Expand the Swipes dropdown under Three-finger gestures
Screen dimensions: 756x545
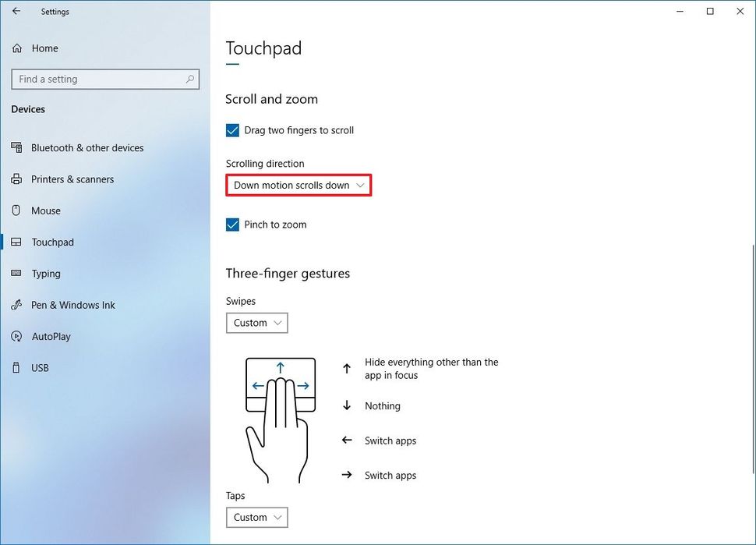point(257,322)
